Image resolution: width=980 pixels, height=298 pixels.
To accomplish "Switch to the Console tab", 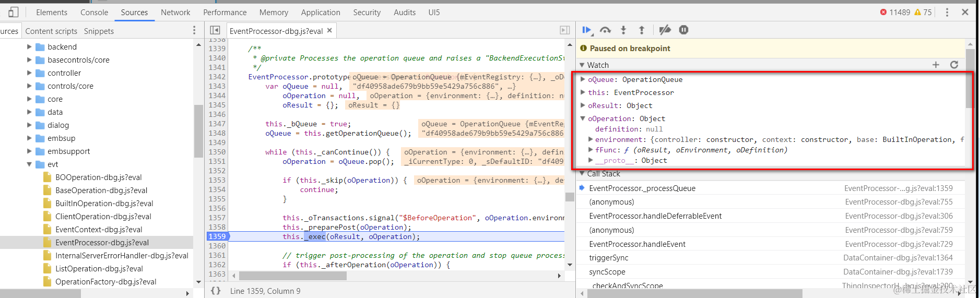I will (95, 12).
